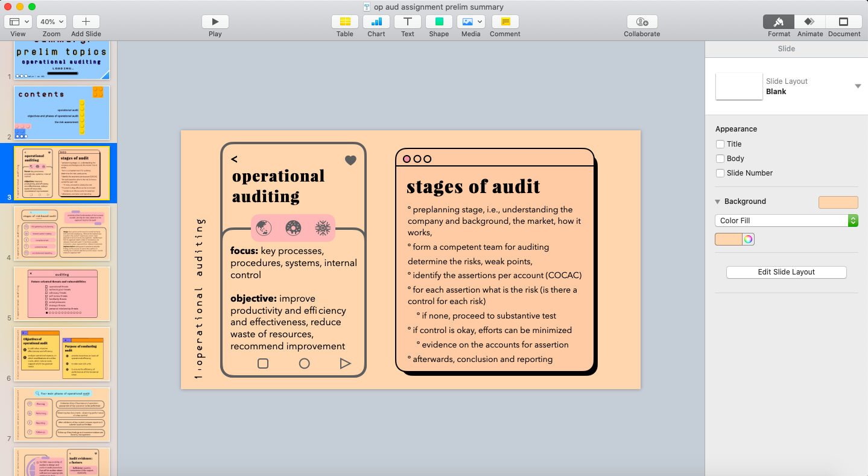868x476 pixels.
Task: Click the Background color preview swatch
Action: (838, 202)
